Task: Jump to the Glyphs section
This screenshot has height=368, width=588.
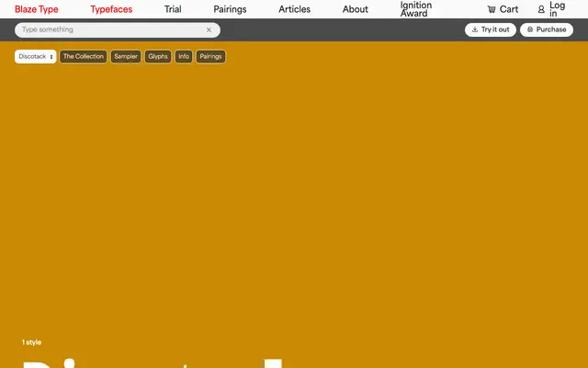Action: point(158,57)
